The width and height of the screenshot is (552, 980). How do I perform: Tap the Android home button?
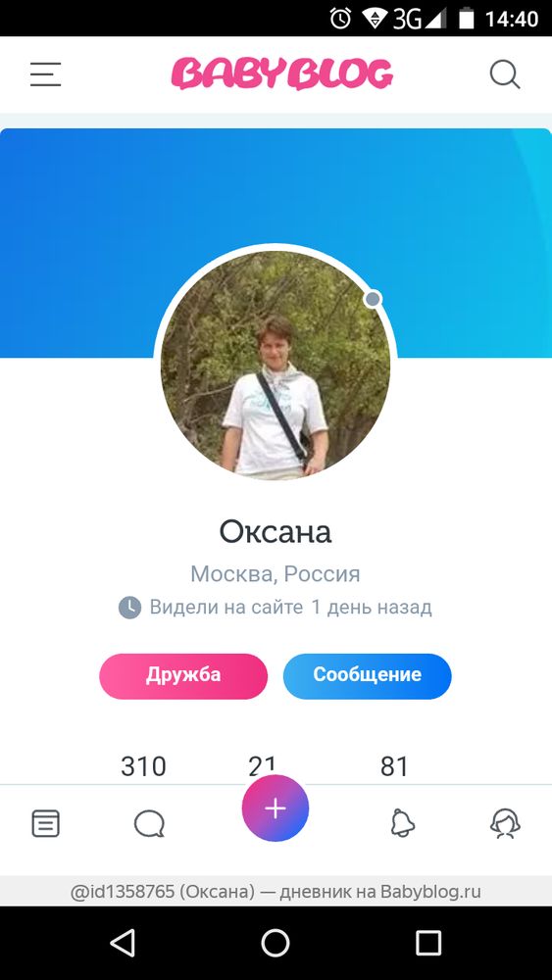coord(276,943)
